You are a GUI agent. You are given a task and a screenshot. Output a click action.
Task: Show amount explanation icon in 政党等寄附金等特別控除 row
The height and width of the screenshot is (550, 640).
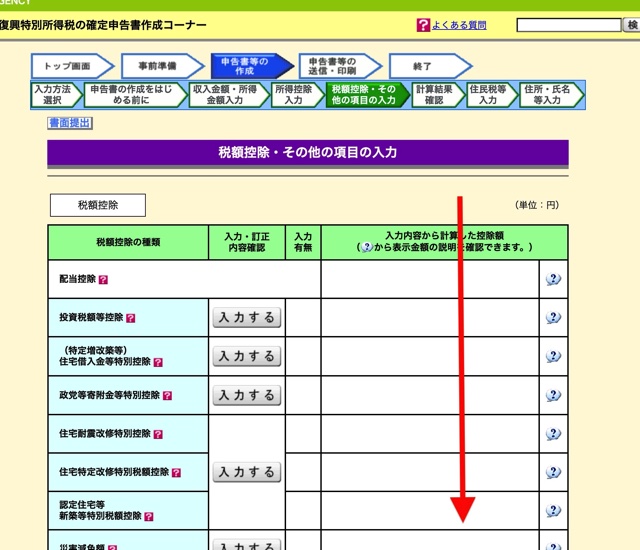pyautogui.click(x=553, y=395)
